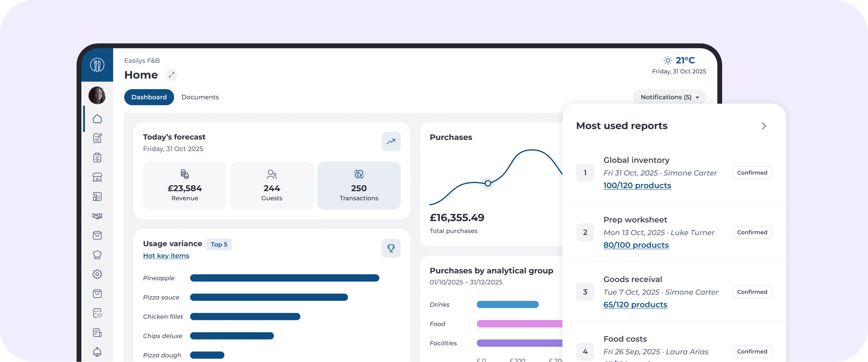This screenshot has width=868, height=362.
Task: Click Confirmed badge for Food costs
Action: 752,351
